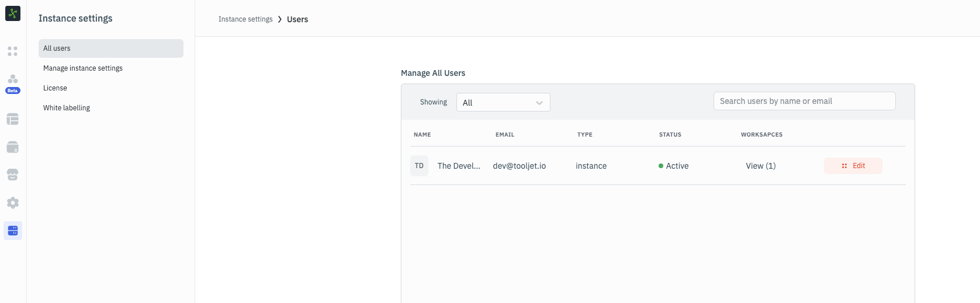Open workspace settings gear icon
Image resolution: width=980 pixels, height=303 pixels.
point(13,203)
